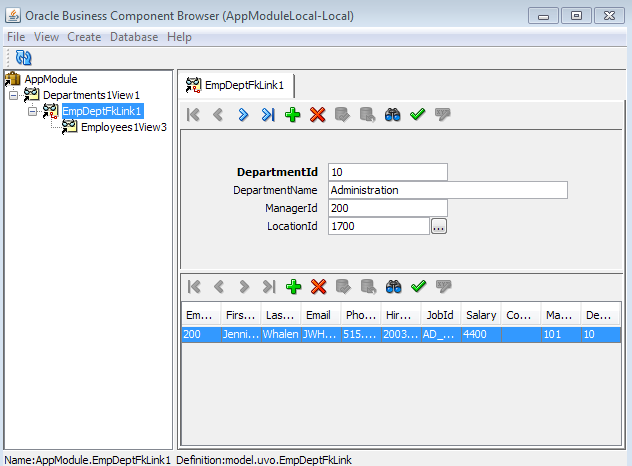Click the Firs... column header
This screenshot has width=632, height=466.
pyautogui.click(x=241, y=315)
